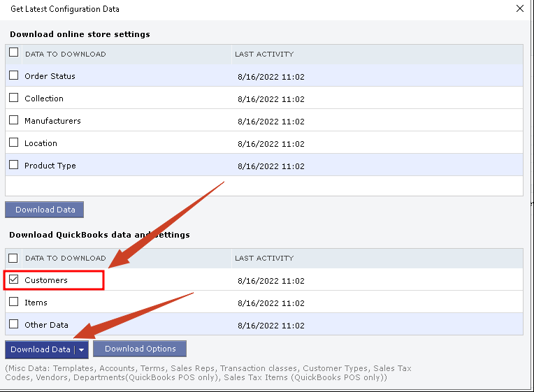534x392 pixels.
Task: Toggle the select-all box in QuickBooks data header
Action: (x=13, y=258)
